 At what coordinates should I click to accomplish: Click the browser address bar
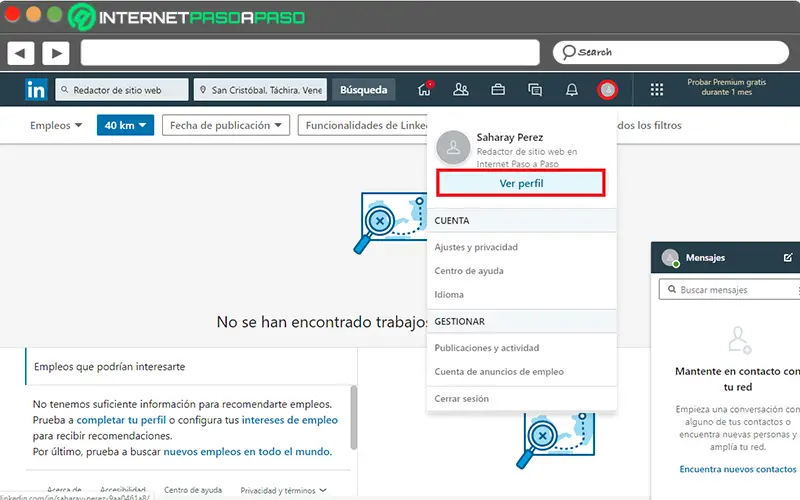(310, 53)
